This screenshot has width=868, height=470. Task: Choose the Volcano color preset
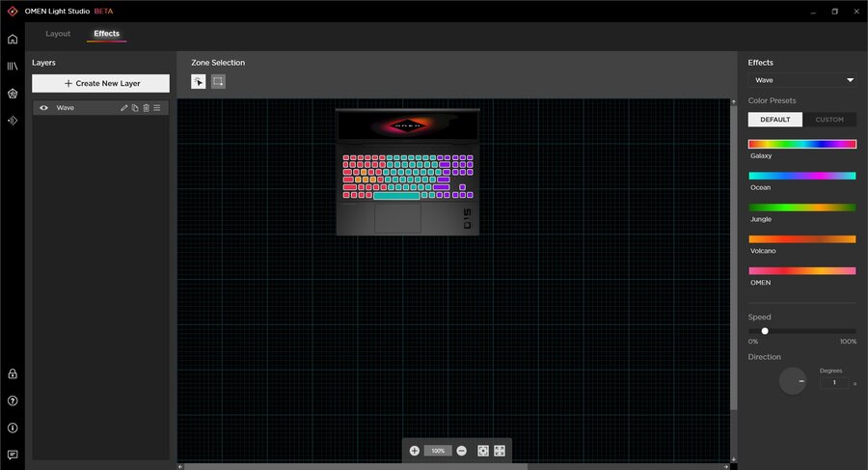[802, 239]
